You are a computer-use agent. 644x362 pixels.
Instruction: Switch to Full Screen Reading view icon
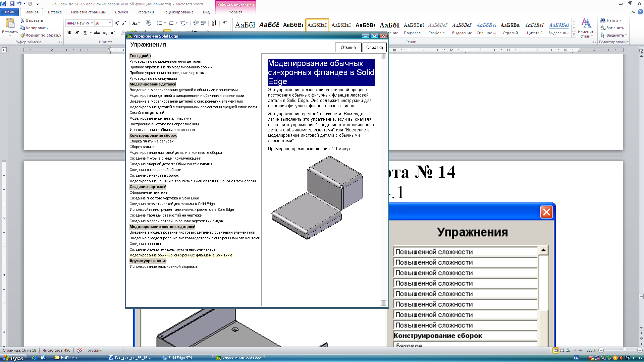(562, 350)
